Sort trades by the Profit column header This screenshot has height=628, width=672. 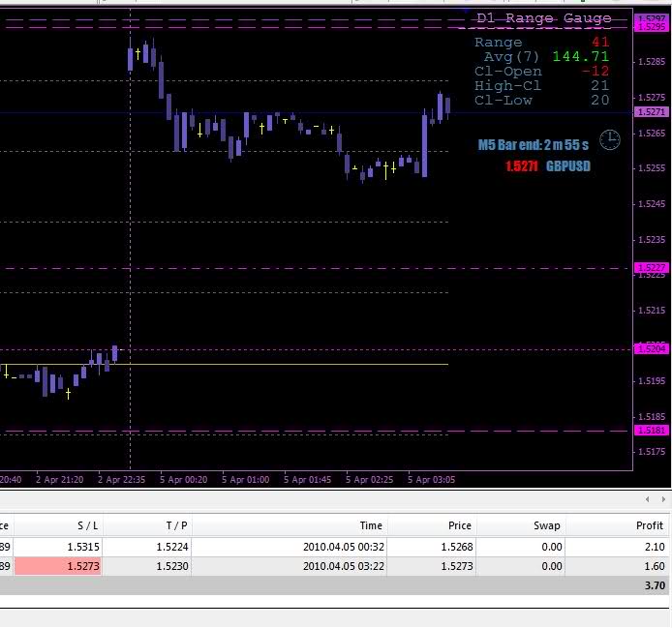click(617, 525)
